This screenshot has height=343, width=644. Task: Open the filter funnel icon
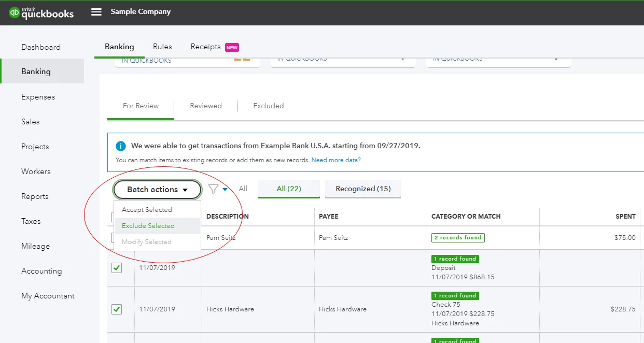(x=213, y=189)
